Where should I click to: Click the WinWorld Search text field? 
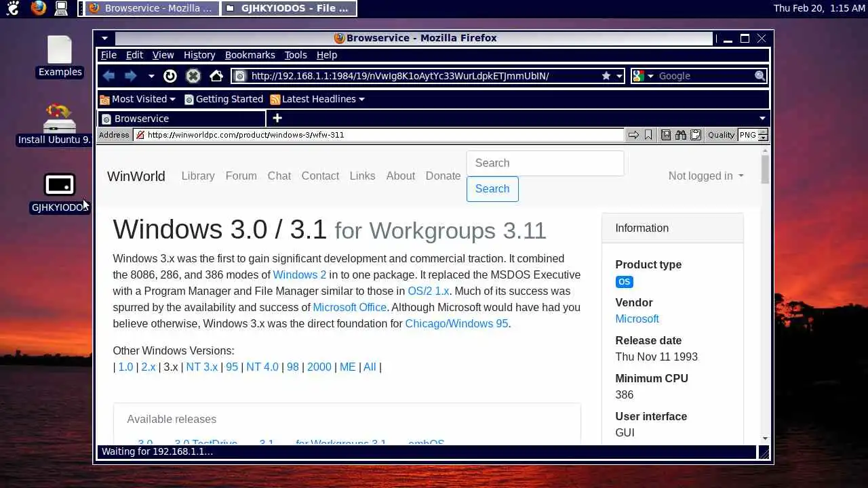click(x=545, y=163)
